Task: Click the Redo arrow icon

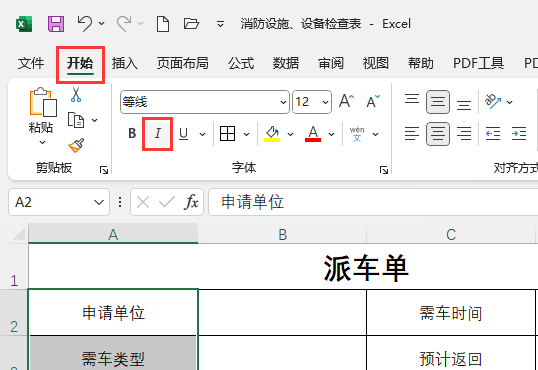Action: [x=124, y=24]
